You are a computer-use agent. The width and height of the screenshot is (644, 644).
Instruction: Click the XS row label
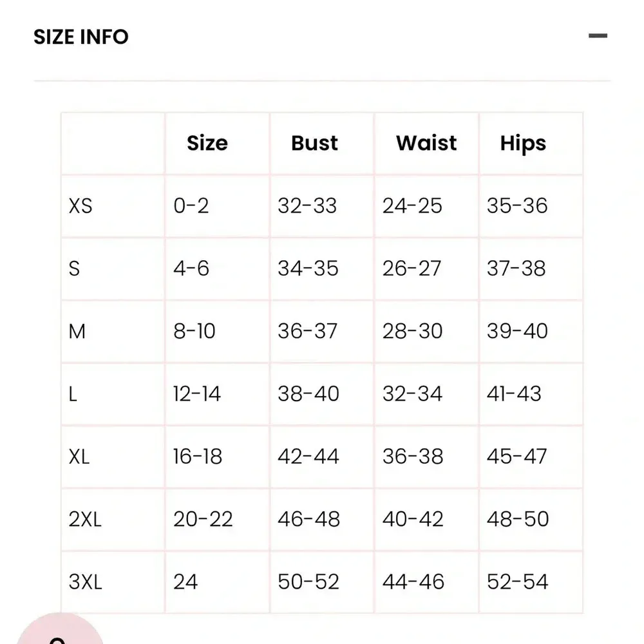click(80, 206)
